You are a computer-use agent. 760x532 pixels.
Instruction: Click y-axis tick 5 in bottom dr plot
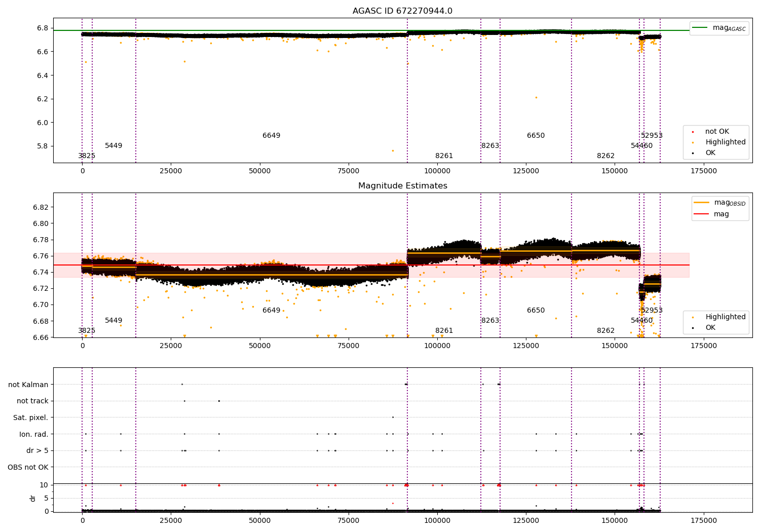point(46,498)
